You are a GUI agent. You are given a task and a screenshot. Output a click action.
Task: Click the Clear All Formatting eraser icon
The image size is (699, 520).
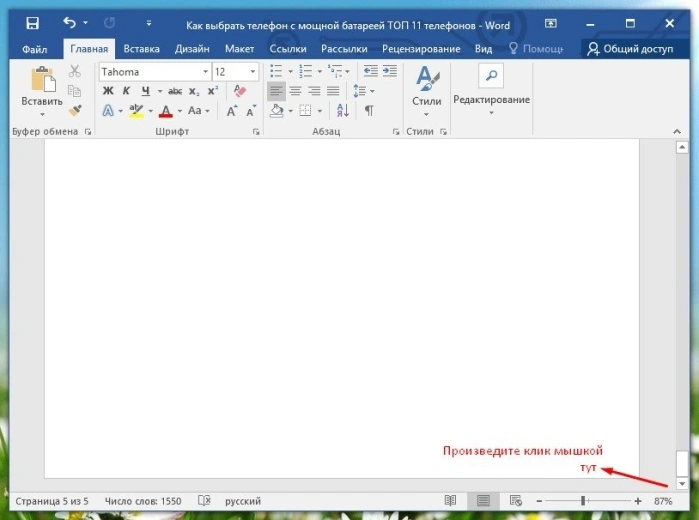[240, 91]
